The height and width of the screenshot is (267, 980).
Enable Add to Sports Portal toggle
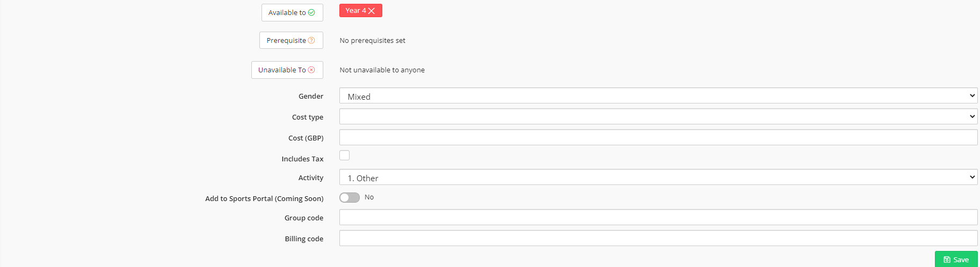click(350, 197)
